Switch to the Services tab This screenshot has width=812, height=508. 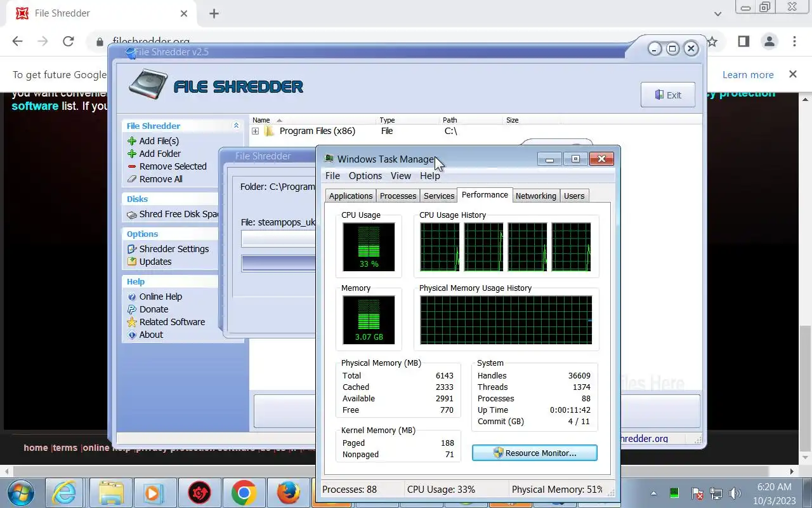pyautogui.click(x=439, y=196)
